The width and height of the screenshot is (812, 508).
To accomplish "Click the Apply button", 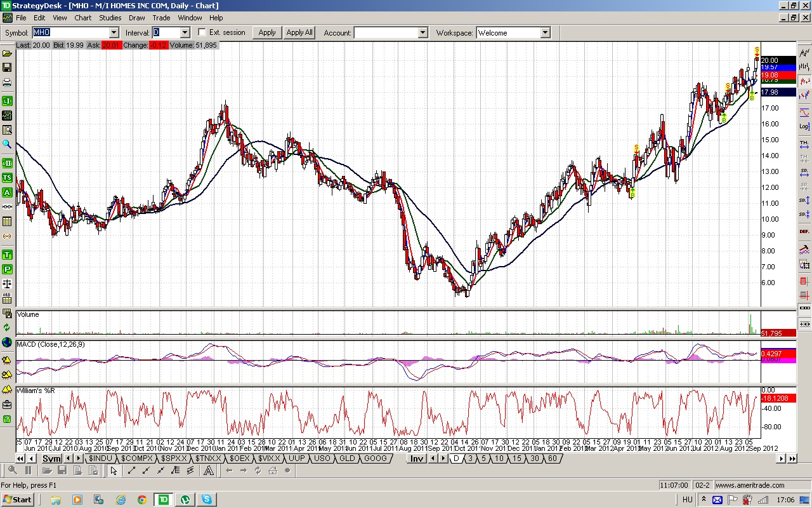I will [x=267, y=32].
